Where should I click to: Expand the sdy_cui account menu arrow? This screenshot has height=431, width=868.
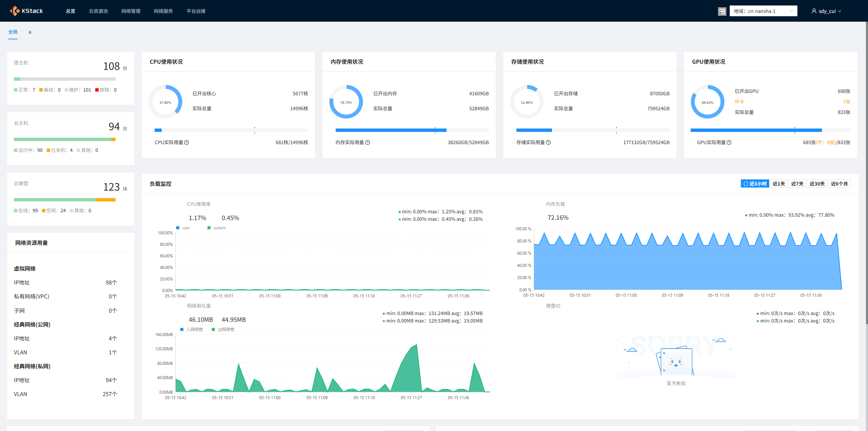pyautogui.click(x=840, y=11)
